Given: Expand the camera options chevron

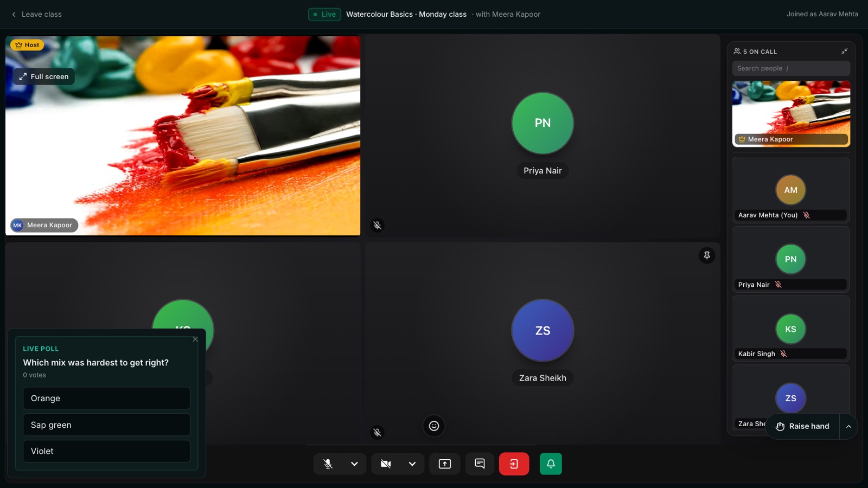Looking at the screenshot, I should (x=412, y=464).
